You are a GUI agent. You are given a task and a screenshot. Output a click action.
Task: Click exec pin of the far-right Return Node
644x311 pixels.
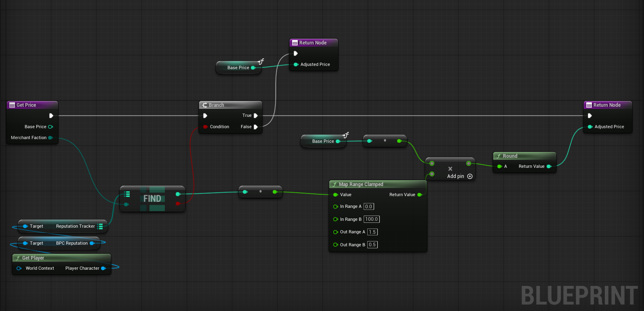coord(590,116)
